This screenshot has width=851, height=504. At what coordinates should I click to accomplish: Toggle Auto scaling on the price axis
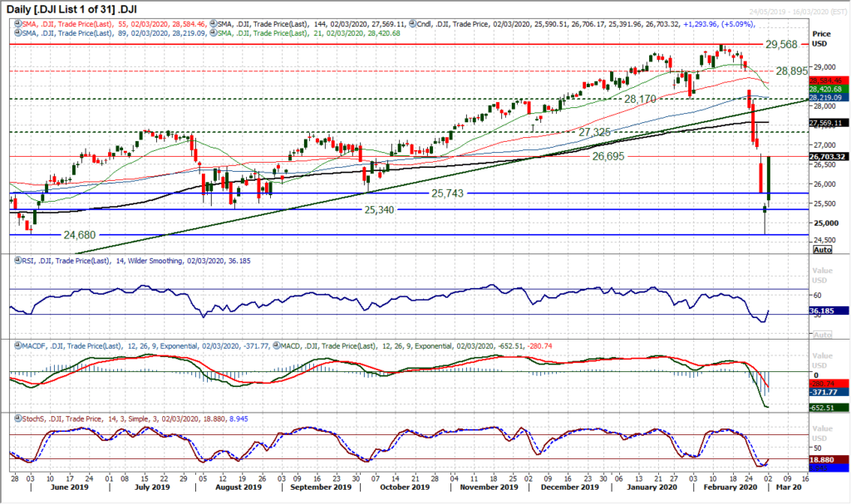[821, 249]
